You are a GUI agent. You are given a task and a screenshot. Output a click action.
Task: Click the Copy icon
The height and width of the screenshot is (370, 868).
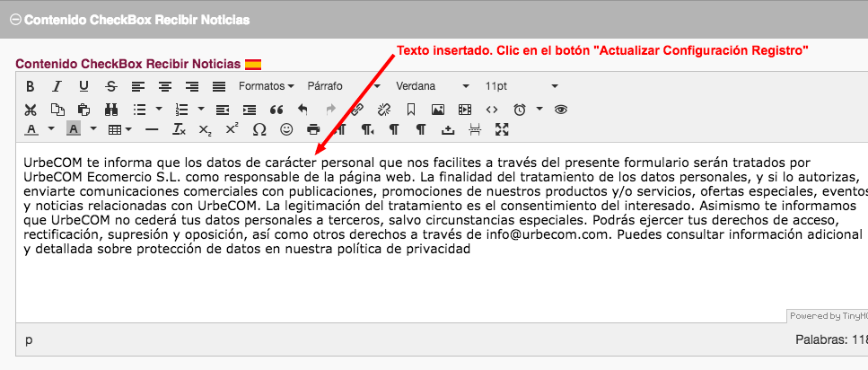click(57, 110)
